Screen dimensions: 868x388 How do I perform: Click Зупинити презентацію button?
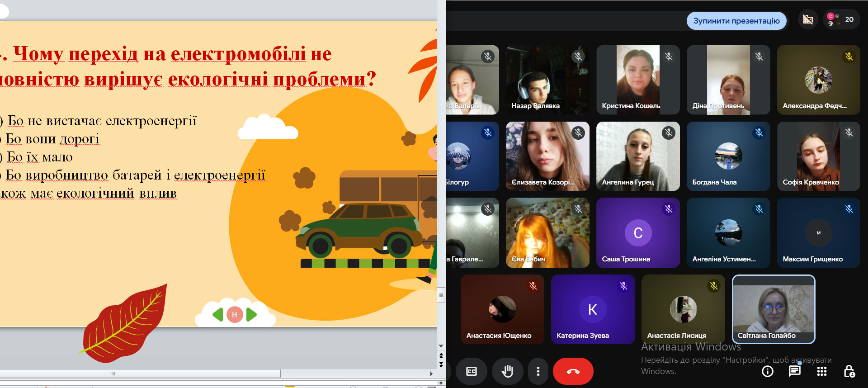tap(736, 21)
